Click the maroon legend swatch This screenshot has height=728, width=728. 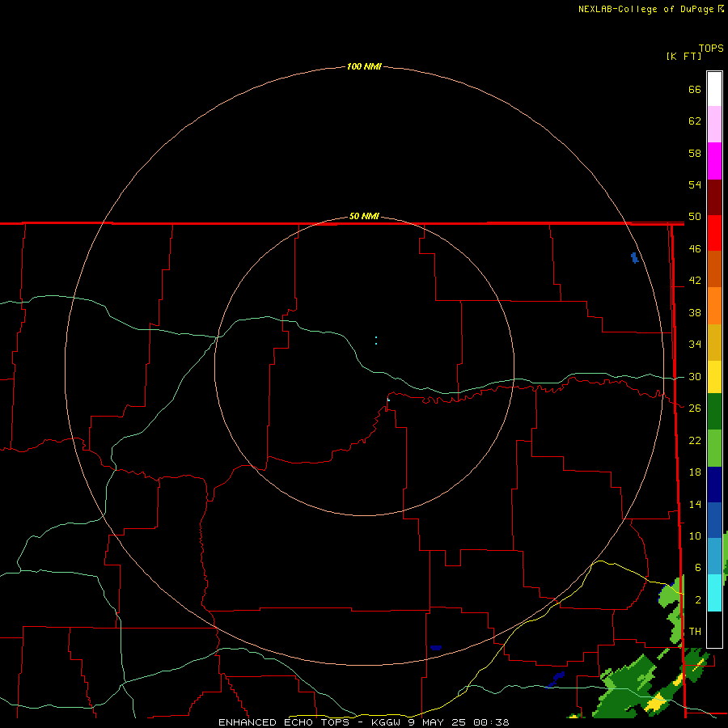(x=714, y=197)
